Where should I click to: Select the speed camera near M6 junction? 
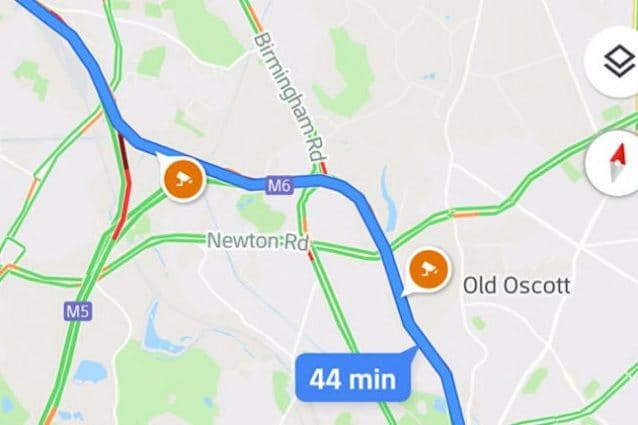tap(183, 180)
